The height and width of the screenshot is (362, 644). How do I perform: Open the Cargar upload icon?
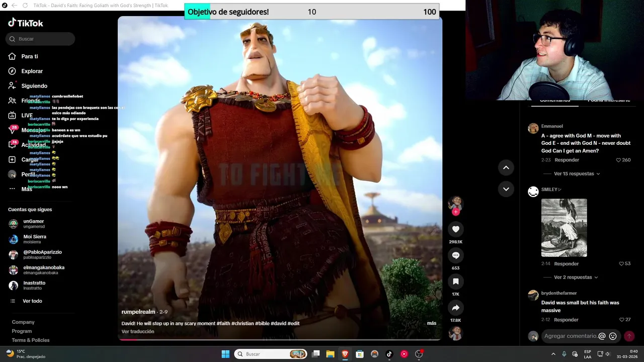pyautogui.click(x=12, y=159)
